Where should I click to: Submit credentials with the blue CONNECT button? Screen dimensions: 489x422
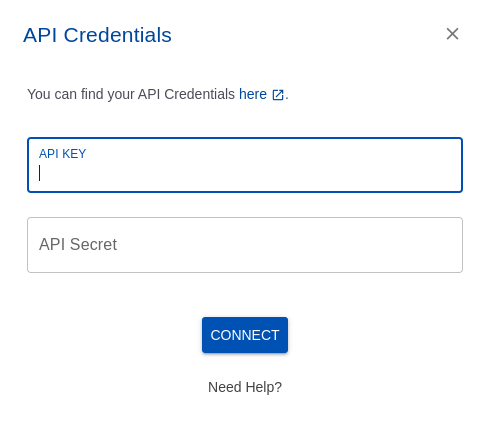(245, 335)
